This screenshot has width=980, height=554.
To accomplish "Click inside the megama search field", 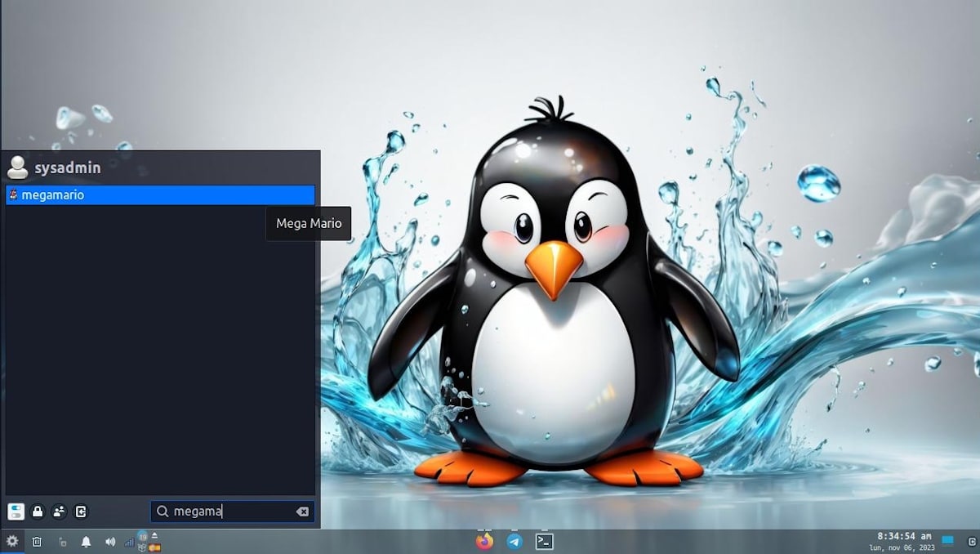I will [x=229, y=512].
